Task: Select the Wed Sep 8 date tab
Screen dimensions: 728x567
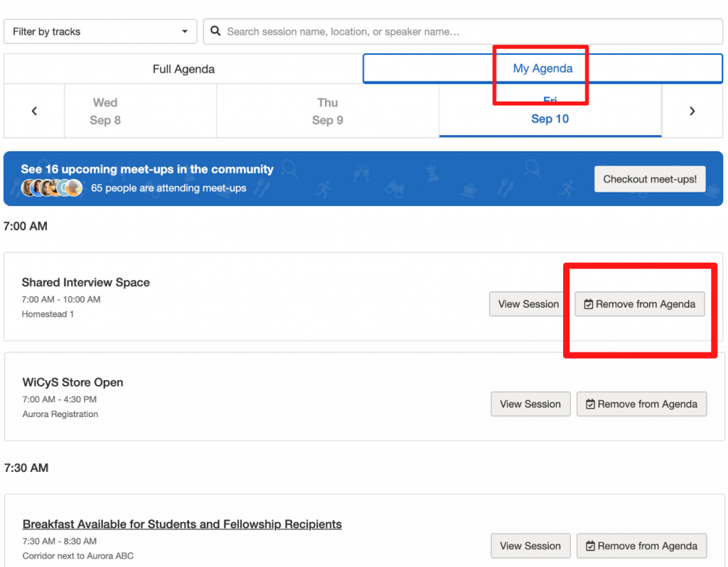Action: click(x=105, y=112)
